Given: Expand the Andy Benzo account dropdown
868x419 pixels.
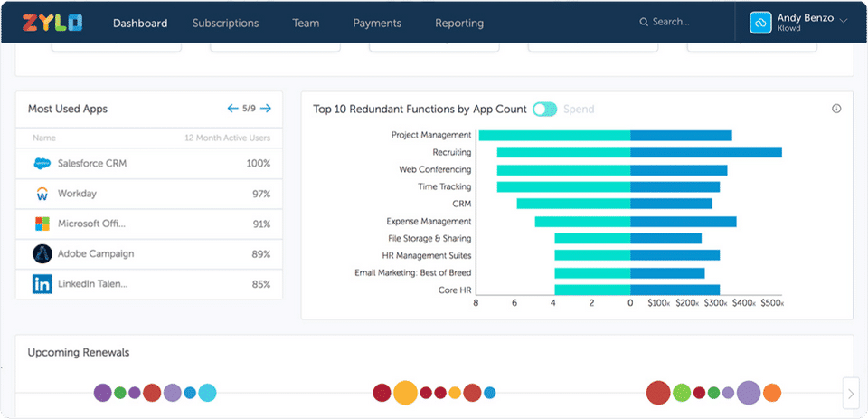Looking at the screenshot, I should click(844, 20).
